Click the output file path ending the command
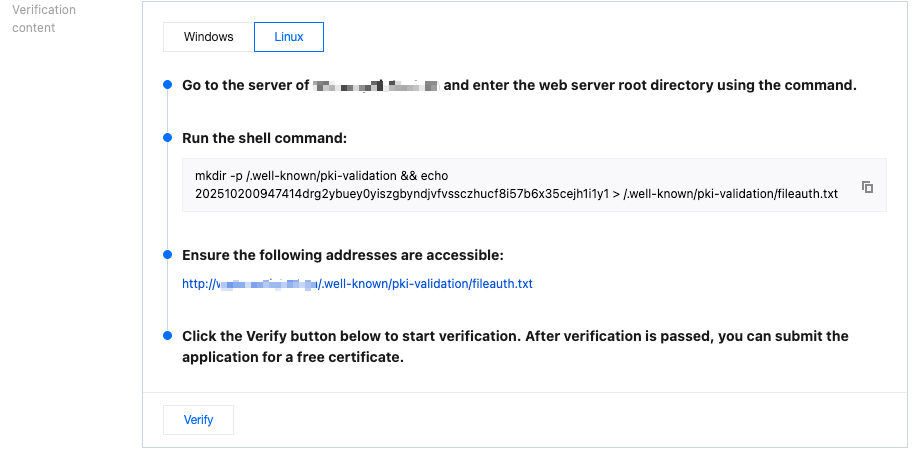 (730, 193)
